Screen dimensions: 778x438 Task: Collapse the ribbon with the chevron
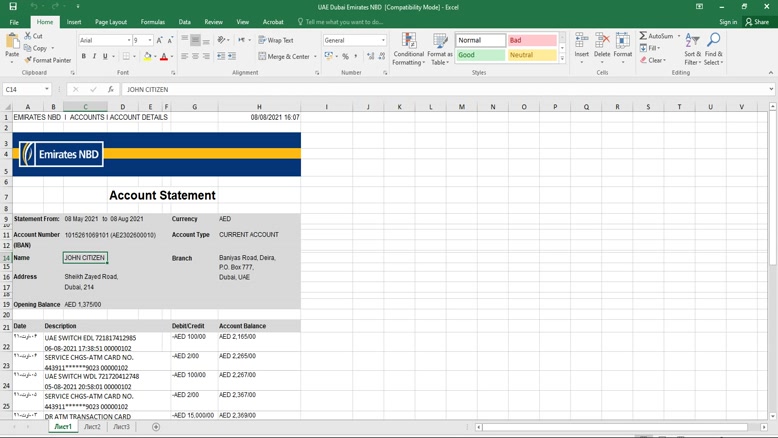(771, 73)
